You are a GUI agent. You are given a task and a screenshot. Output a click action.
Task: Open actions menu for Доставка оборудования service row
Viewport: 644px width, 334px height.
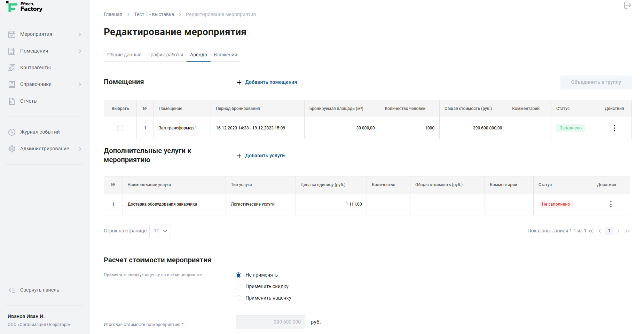tap(611, 204)
